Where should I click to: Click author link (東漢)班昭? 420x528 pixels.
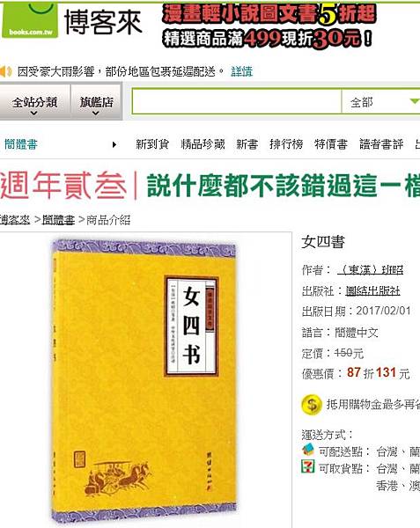pyautogui.click(x=370, y=270)
